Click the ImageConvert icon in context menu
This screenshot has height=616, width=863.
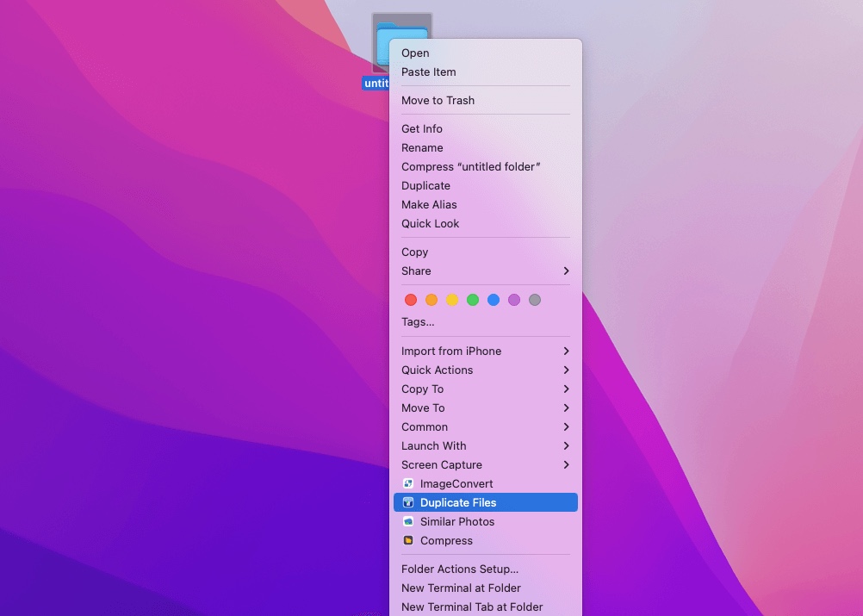click(408, 484)
